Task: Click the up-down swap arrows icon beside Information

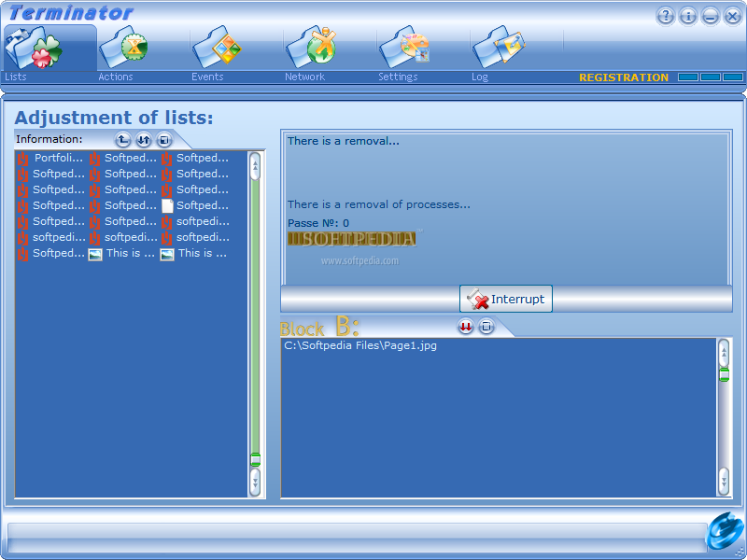Action: [144, 140]
